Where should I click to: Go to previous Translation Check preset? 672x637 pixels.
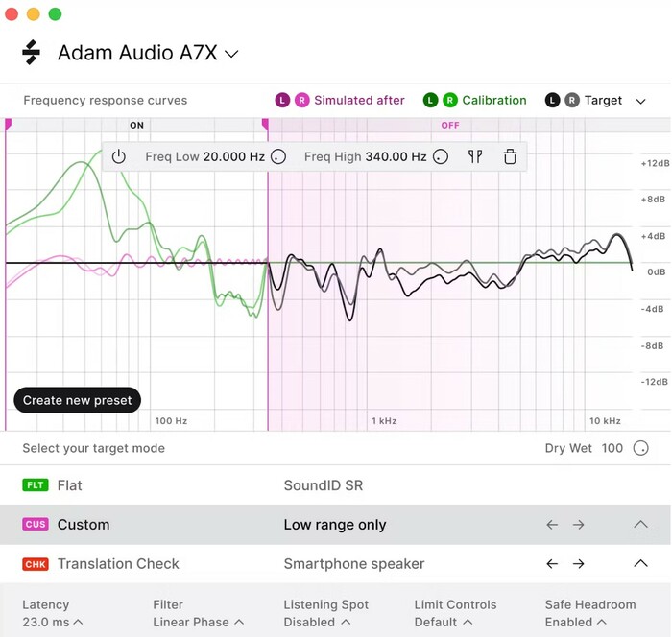coord(552,564)
